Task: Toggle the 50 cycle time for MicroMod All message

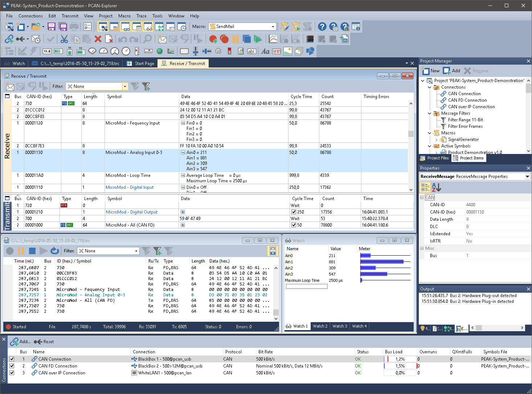Action: (294, 225)
